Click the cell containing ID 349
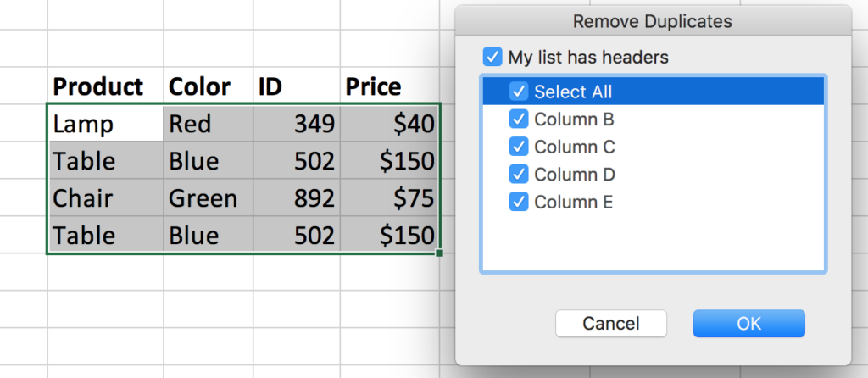 [296, 125]
